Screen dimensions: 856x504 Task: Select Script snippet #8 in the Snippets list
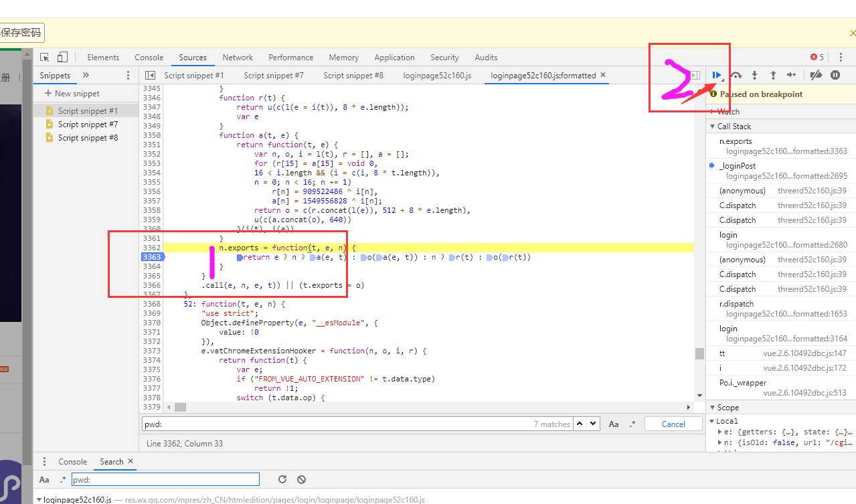[86, 138]
